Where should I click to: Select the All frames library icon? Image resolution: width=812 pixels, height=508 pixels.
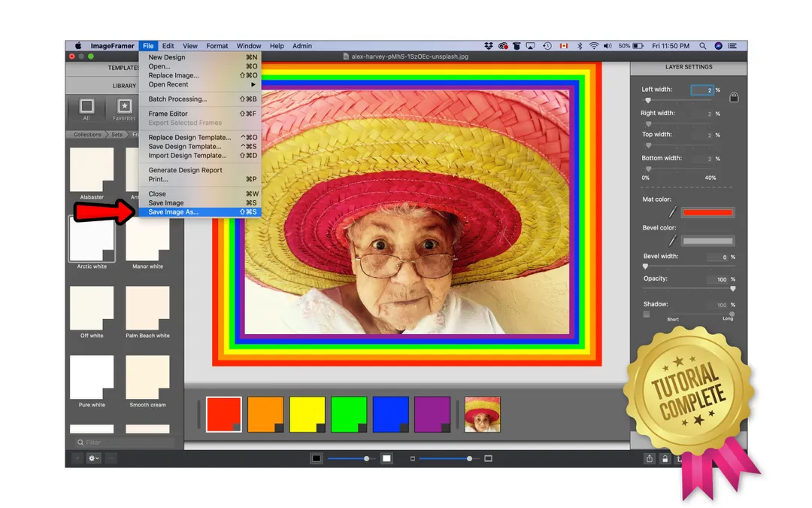click(x=86, y=109)
